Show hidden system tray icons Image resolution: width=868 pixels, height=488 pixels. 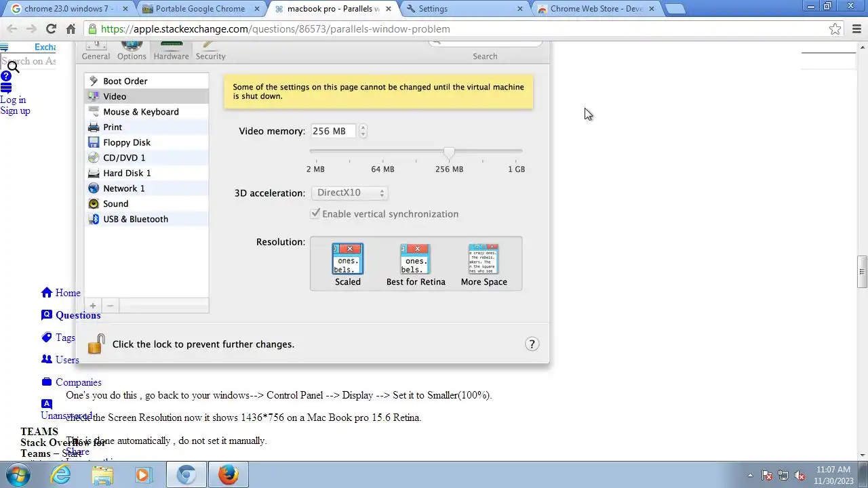point(750,475)
